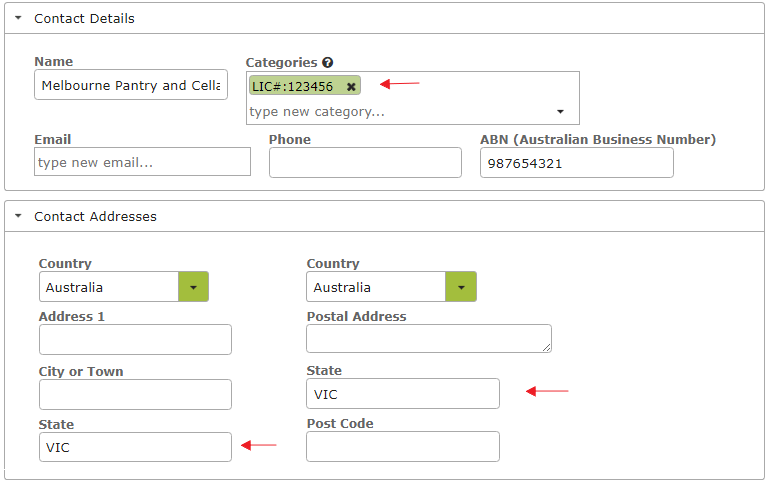This screenshot has width=769, height=483.
Task: Remove the LIC#:123456 category tag
Action: tap(351, 87)
